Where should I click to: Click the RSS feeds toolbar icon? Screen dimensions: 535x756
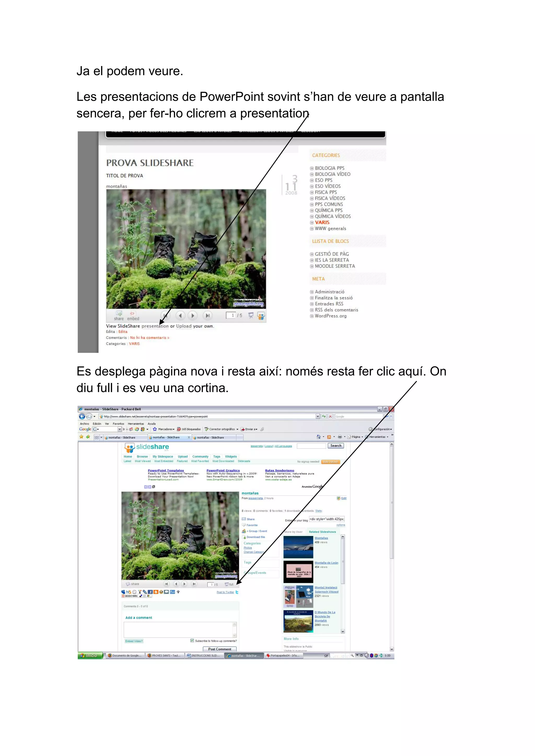coord(329,437)
